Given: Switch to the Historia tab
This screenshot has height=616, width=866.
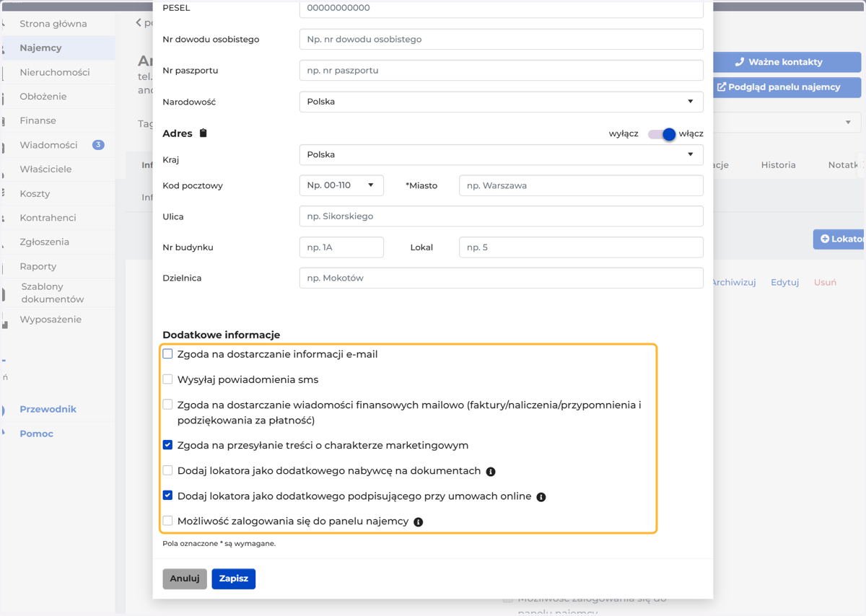Looking at the screenshot, I should [778, 164].
